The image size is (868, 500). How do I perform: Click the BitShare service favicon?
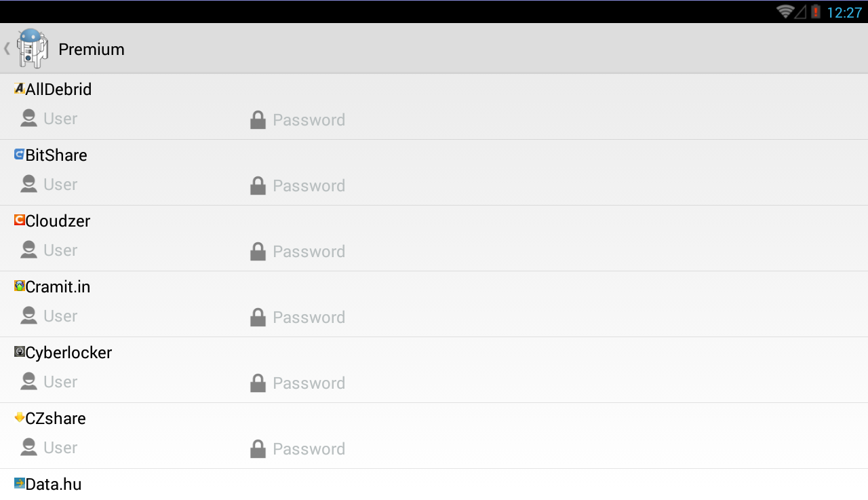pyautogui.click(x=18, y=154)
